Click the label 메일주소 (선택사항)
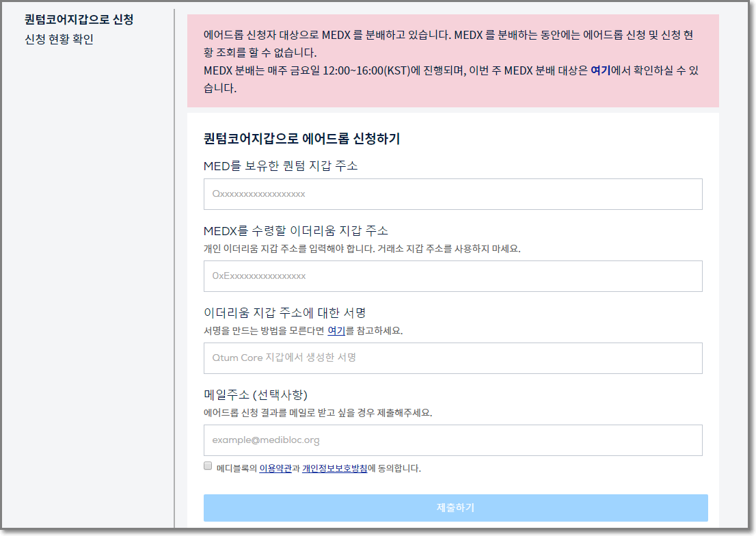This screenshot has width=756, height=536. tap(256, 395)
